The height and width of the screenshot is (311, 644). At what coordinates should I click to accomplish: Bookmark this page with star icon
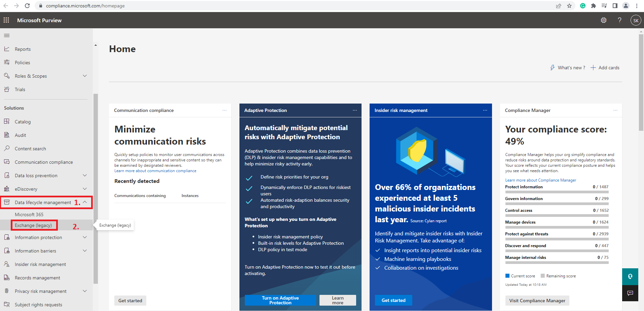(569, 6)
